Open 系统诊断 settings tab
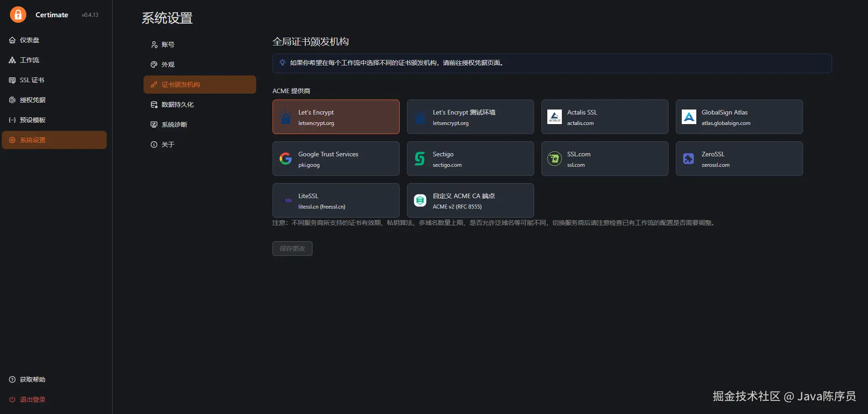 click(x=200, y=125)
